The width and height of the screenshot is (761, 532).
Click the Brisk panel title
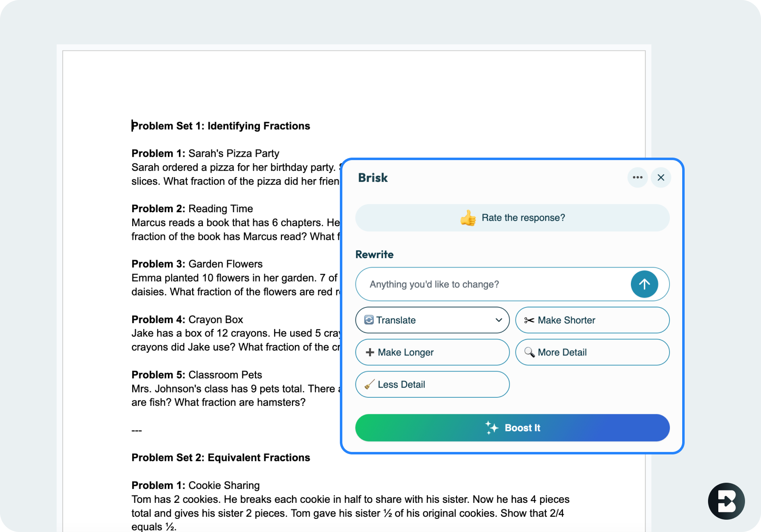[373, 178]
